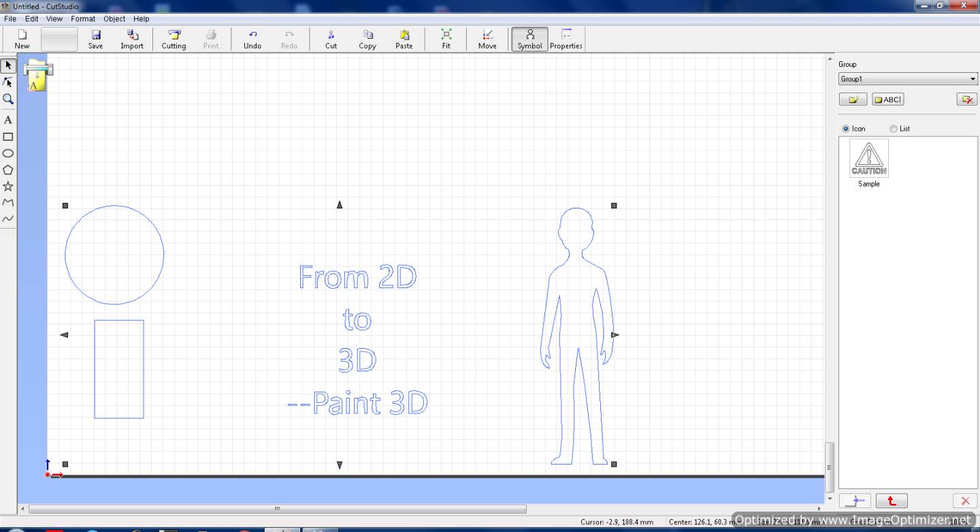Open the View menu
Image resolution: width=980 pixels, height=532 pixels.
coord(54,19)
